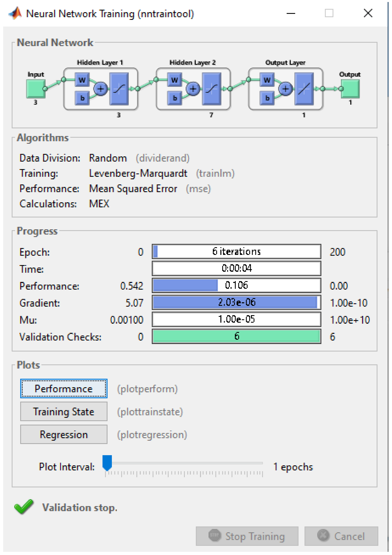Click Hidden Layer 2 bias b block

click(x=175, y=98)
